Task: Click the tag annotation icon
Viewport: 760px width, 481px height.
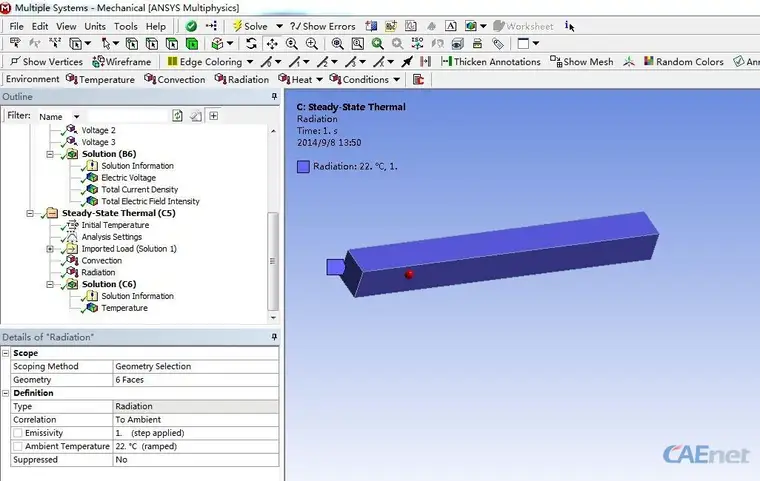Action: coord(498,44)
